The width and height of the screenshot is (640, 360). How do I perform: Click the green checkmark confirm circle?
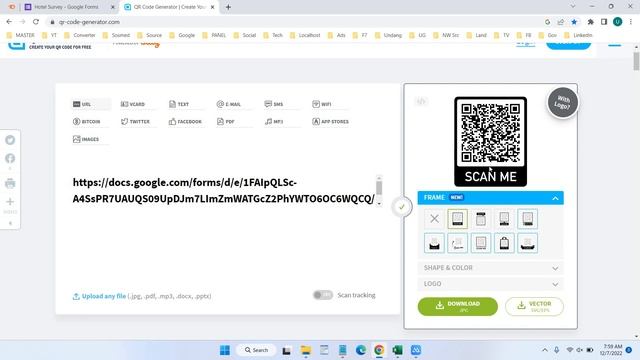click(x=402, y=207)
